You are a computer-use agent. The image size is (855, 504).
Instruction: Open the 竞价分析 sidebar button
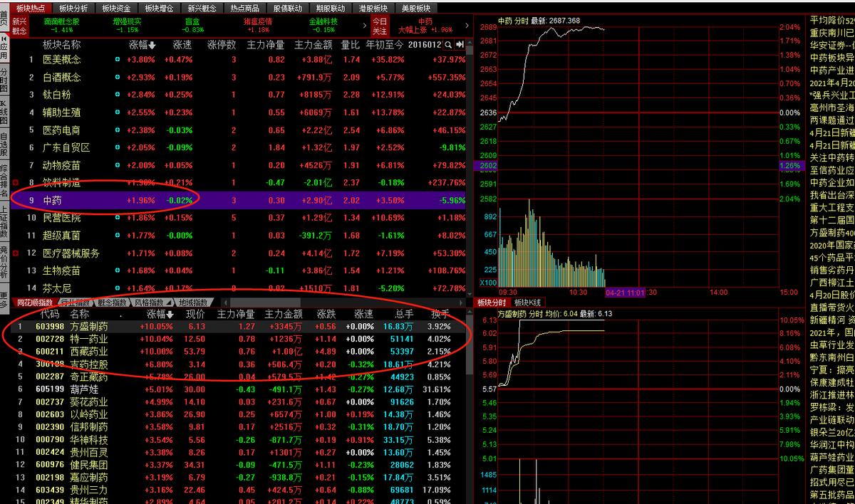click(4, 262)
